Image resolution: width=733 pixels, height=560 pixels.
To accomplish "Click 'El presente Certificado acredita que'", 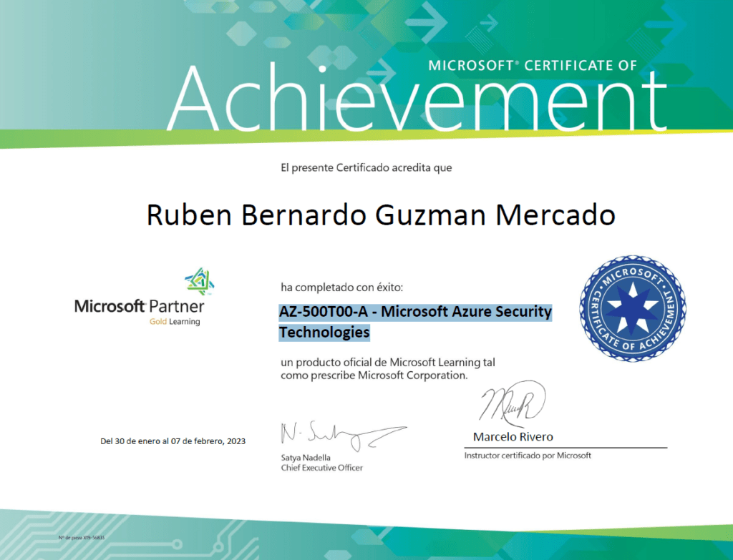I will (366, 167).
